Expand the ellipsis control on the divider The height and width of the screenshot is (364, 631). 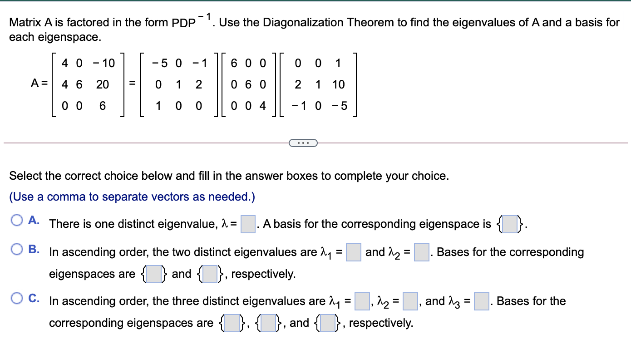(303, 143)
